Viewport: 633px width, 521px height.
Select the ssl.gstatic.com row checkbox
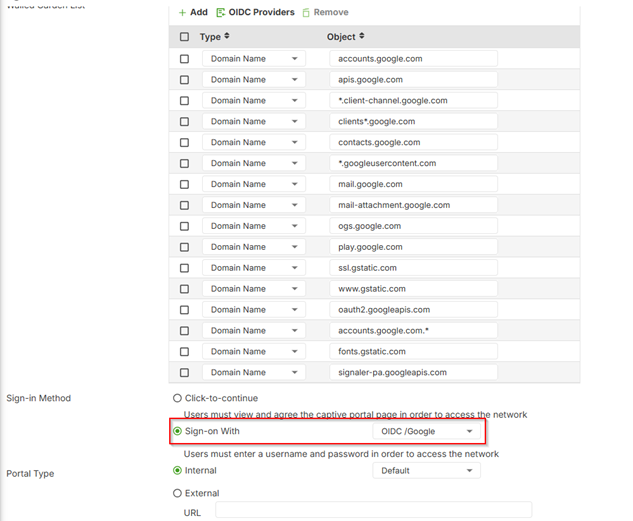coord(184,268)
